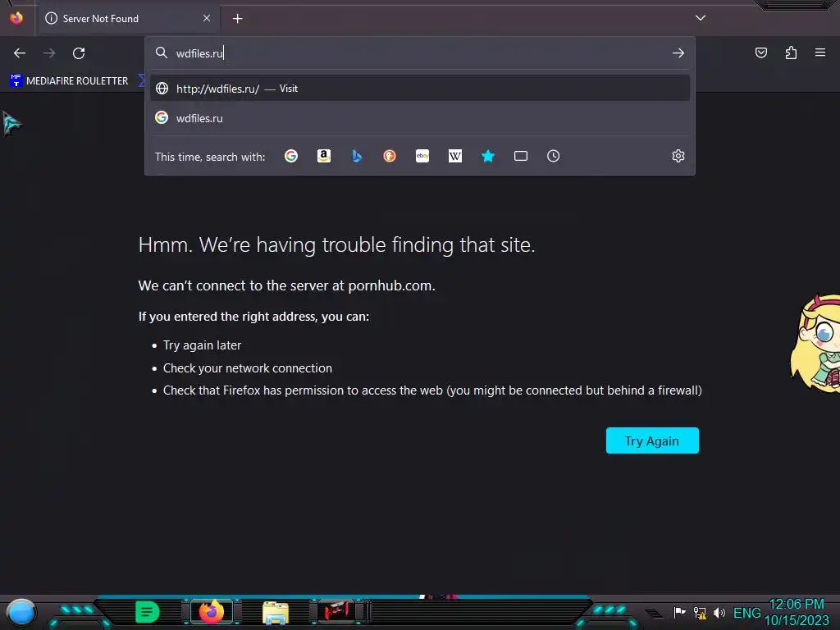Open File Explorer from the taskbar
The width and height of the screenshot is (840, 630).
276,613
